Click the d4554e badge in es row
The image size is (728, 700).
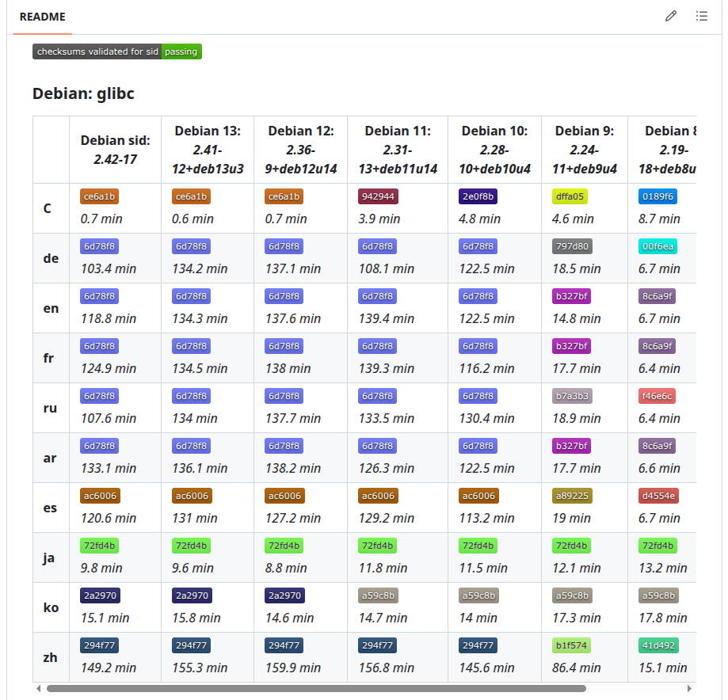[658, 496]
